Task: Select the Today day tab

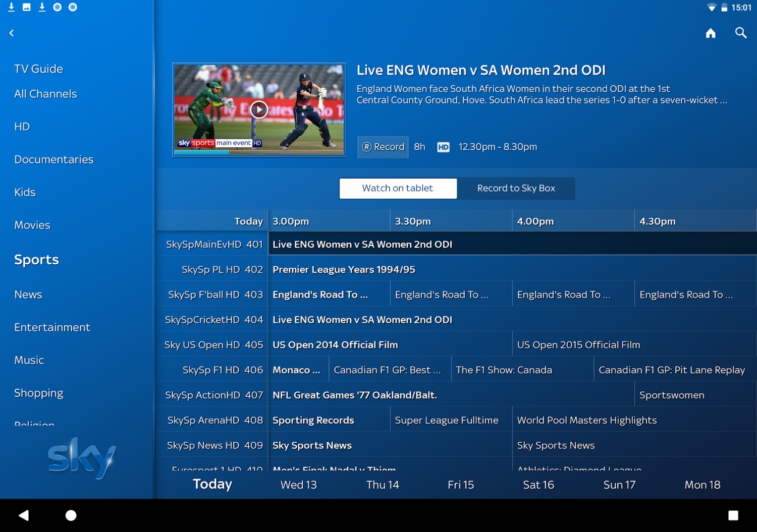Action: click(x=212, y=484)
